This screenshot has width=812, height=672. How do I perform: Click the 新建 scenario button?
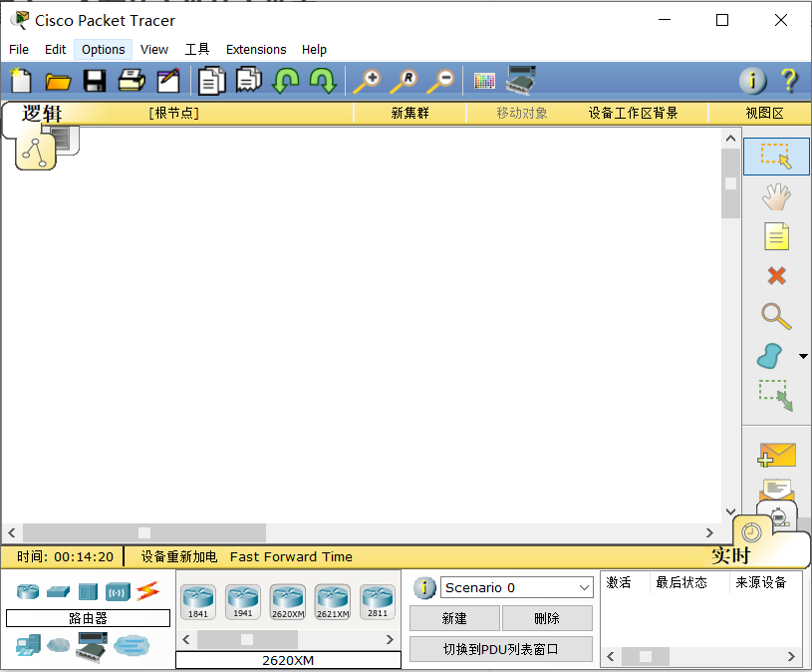pyautogui.click(x=454, y=618)
